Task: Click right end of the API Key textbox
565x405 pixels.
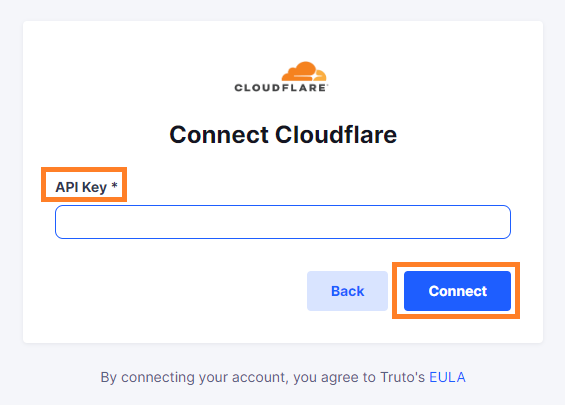Action: (x=503, y=222)
